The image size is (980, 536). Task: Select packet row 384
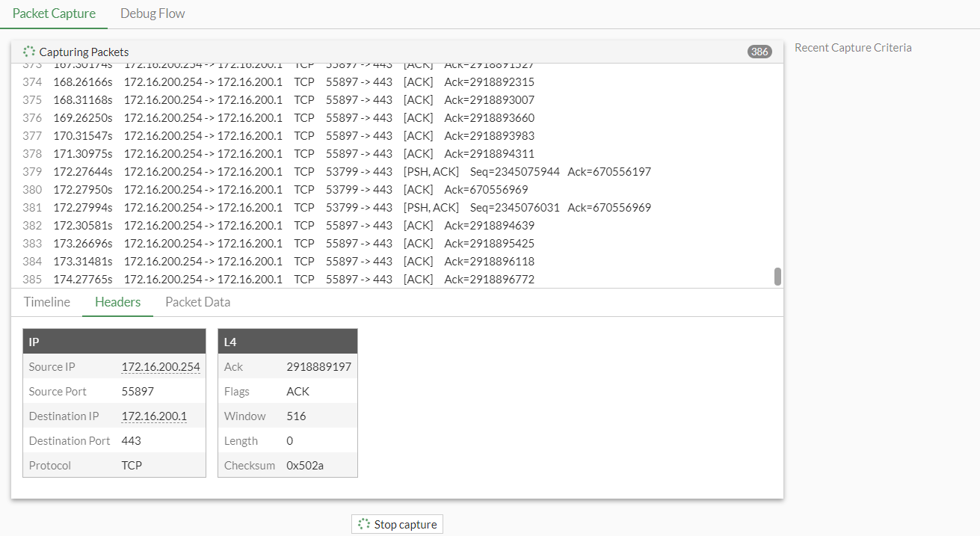click(x=393, y=261)
